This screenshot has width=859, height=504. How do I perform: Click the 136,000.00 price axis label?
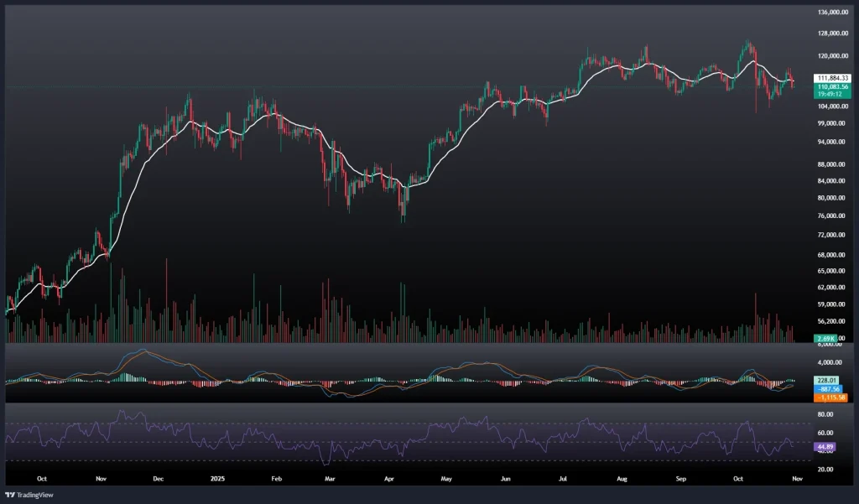point(833,13)
